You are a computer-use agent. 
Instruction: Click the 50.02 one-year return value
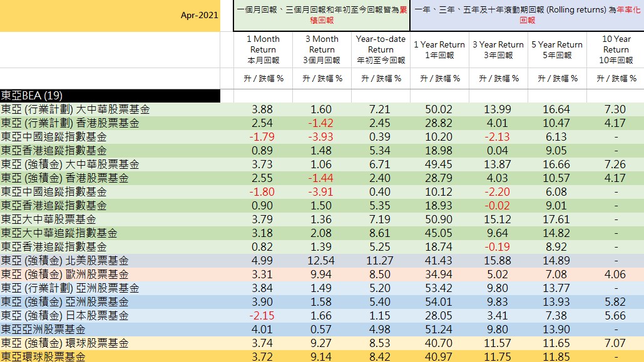click(x=439, y=109)
